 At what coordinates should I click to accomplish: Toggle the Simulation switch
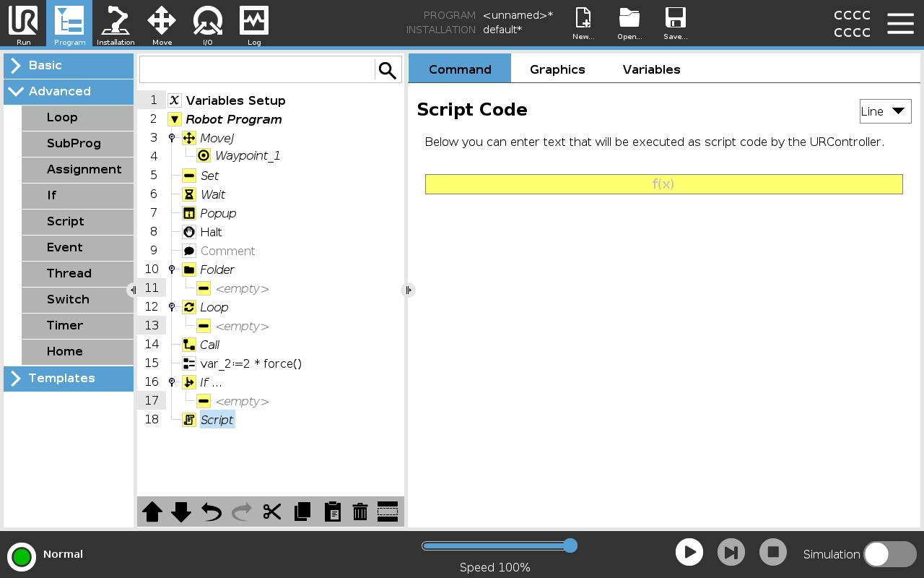(x=889, y=554)
